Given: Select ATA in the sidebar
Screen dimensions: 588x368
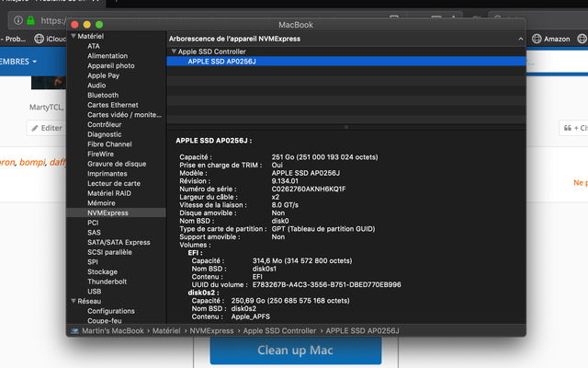Looking at the screenshot, I should (x=94, y=46).
